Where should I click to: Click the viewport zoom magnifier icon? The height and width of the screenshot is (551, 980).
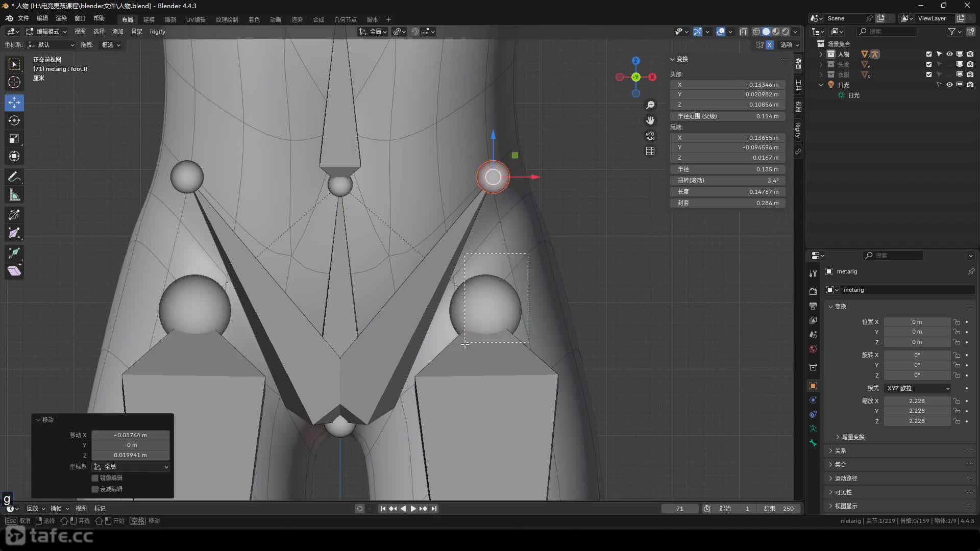pos(650,105)
